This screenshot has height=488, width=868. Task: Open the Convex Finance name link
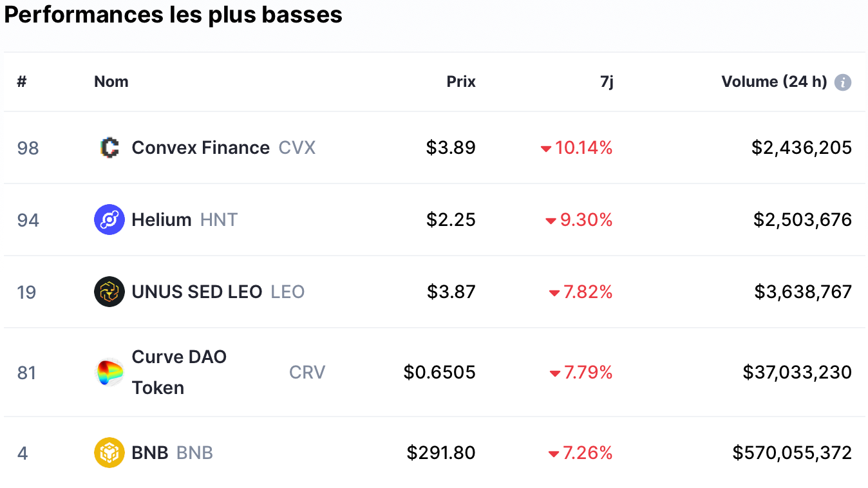click(x=201, y=147)
